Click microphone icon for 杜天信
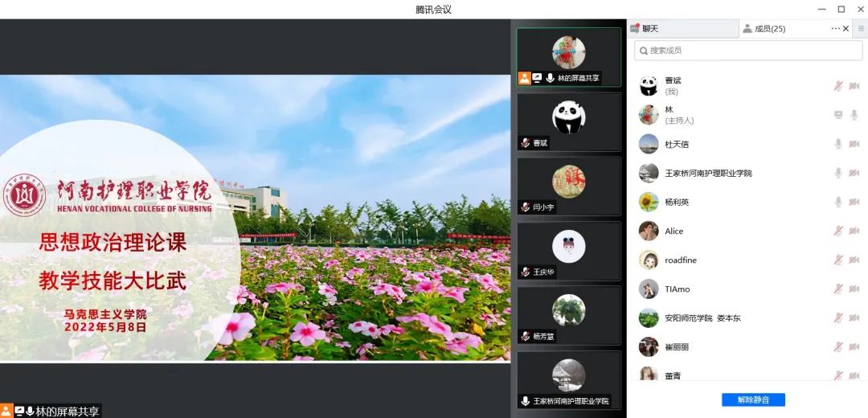Viewport: 868px width, 418px height. [x=838, y=144]
